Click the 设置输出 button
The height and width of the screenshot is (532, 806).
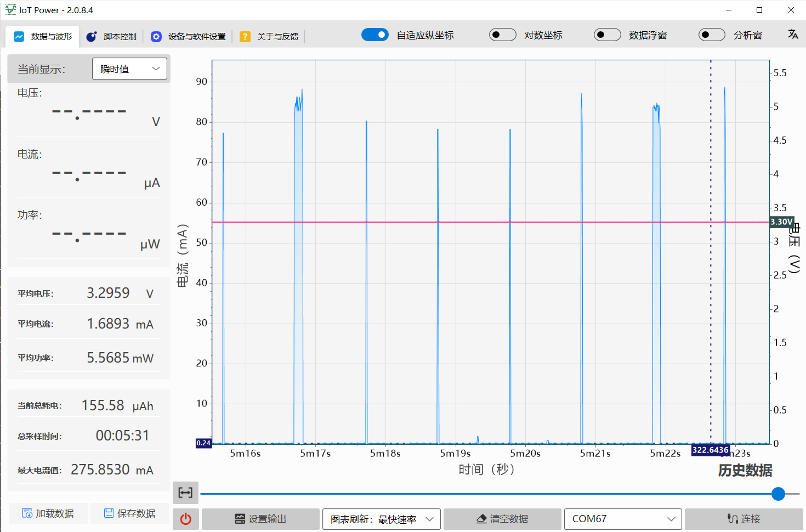click(x=260, y=519)
